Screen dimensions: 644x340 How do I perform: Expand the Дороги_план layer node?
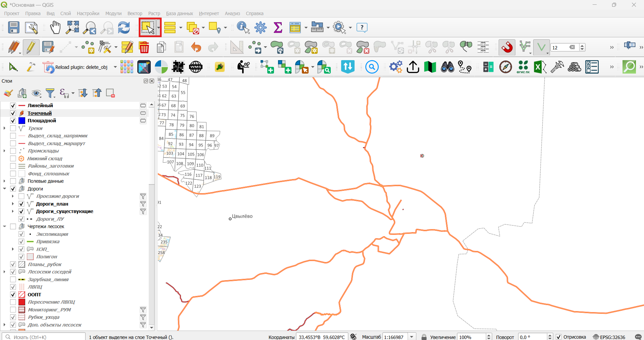pos(13,204)
